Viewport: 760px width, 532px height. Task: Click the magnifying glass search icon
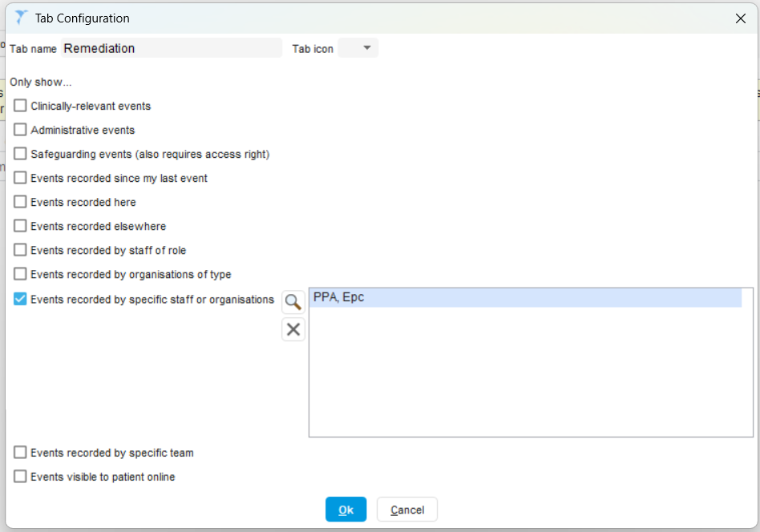pyautogui.click(x=293, y=302)
